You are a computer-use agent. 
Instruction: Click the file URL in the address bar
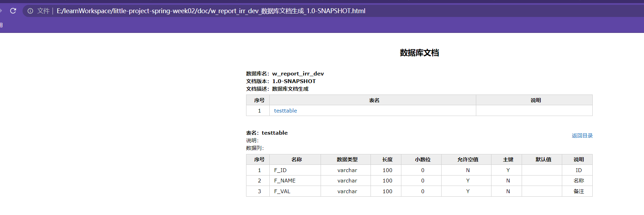point(211,11)
